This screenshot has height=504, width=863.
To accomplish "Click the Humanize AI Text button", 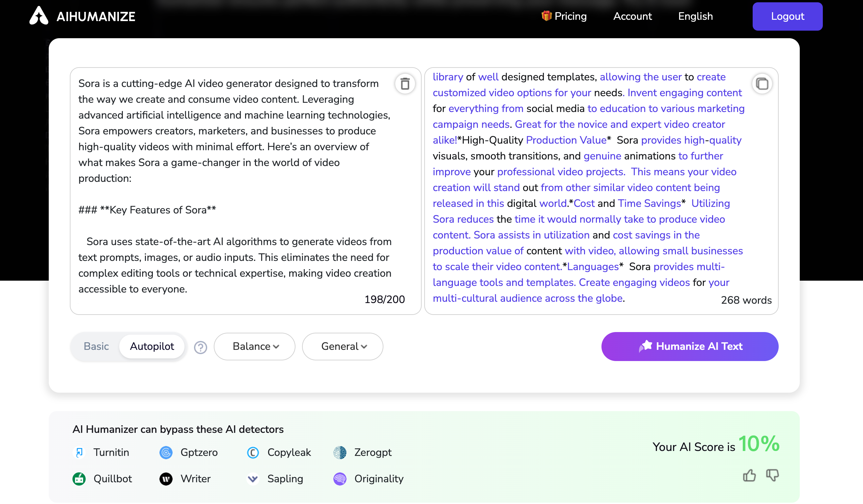I will 690,347.
